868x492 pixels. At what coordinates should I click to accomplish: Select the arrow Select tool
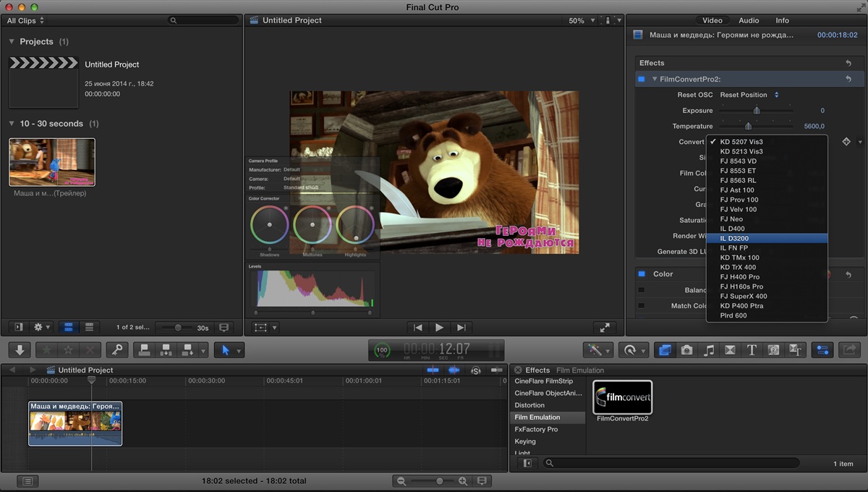(x=226, y=350)
